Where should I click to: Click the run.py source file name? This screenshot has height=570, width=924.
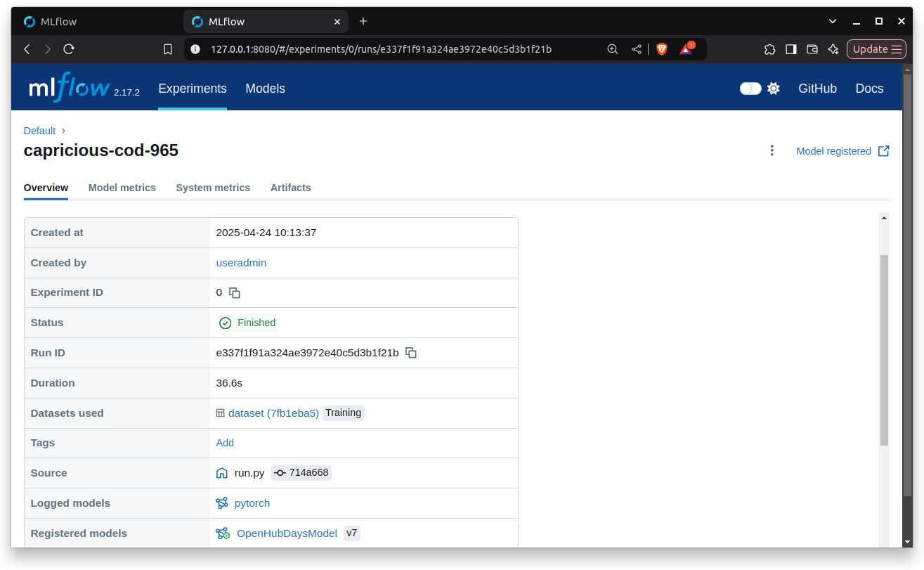click(249, 473)
